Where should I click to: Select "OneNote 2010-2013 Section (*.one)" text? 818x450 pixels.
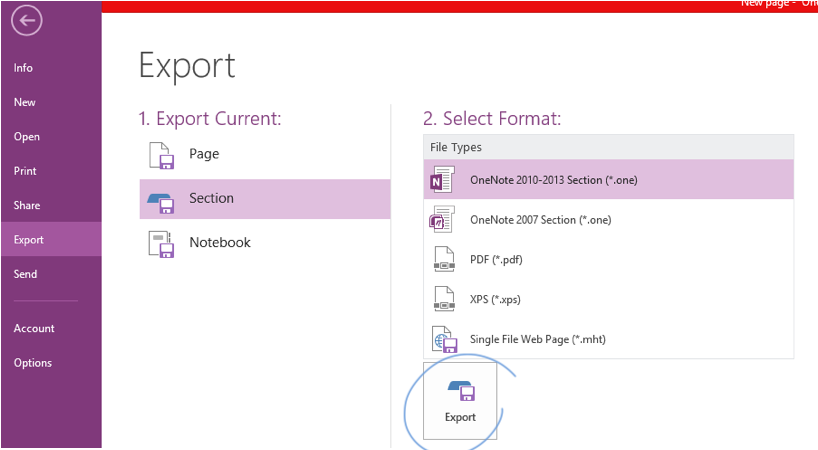(554, 180)
